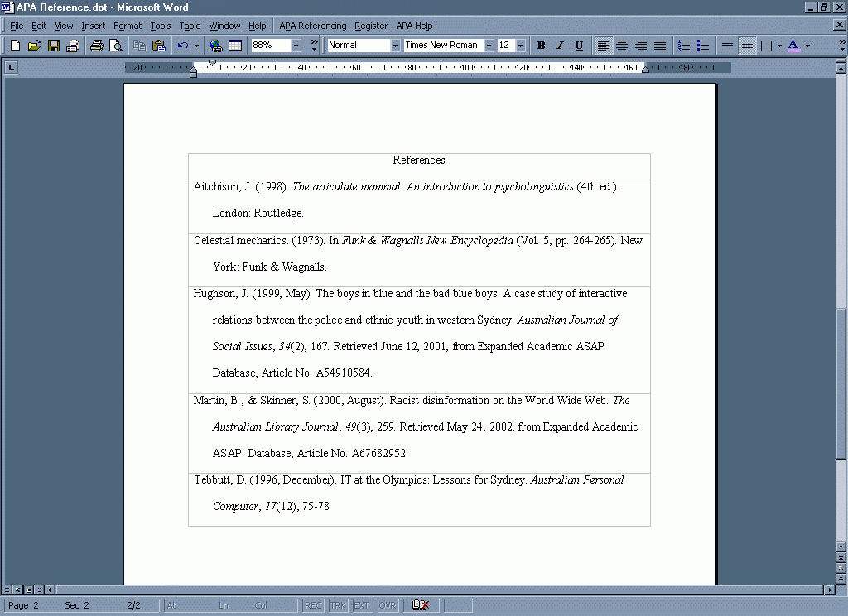
Task: Center the paragraph text
Action: point(622,46)
